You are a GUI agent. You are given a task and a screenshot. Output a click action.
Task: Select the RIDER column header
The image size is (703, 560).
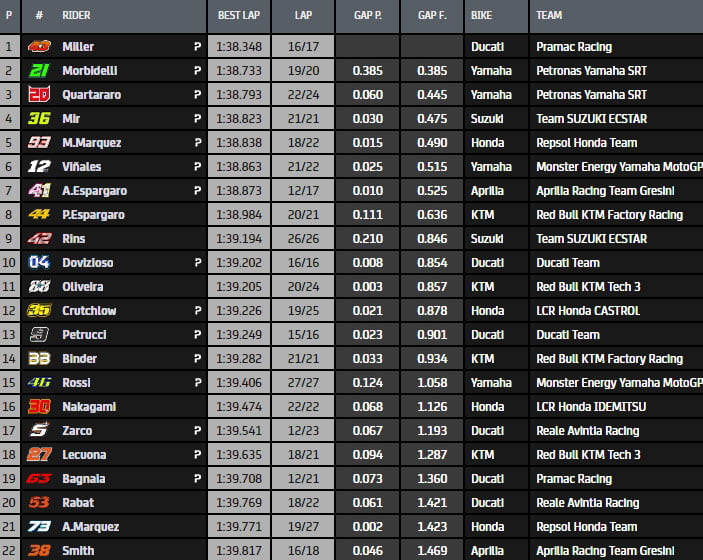[x=76, y=16]
